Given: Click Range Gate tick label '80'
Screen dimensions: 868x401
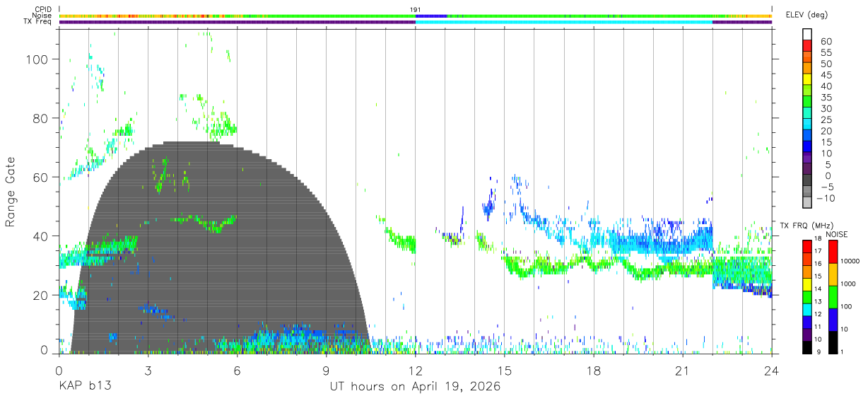Looking at the screenshot, I should click(42, 118).
